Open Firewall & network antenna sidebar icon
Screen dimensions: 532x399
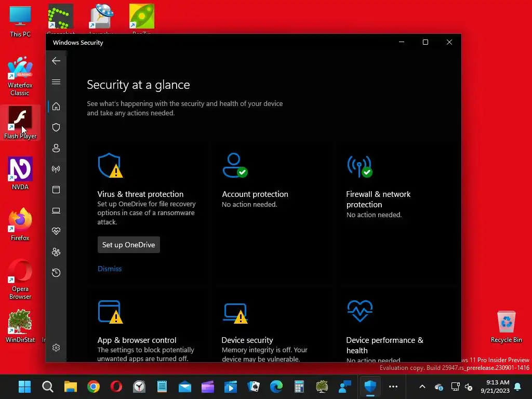tap(56, 169)
